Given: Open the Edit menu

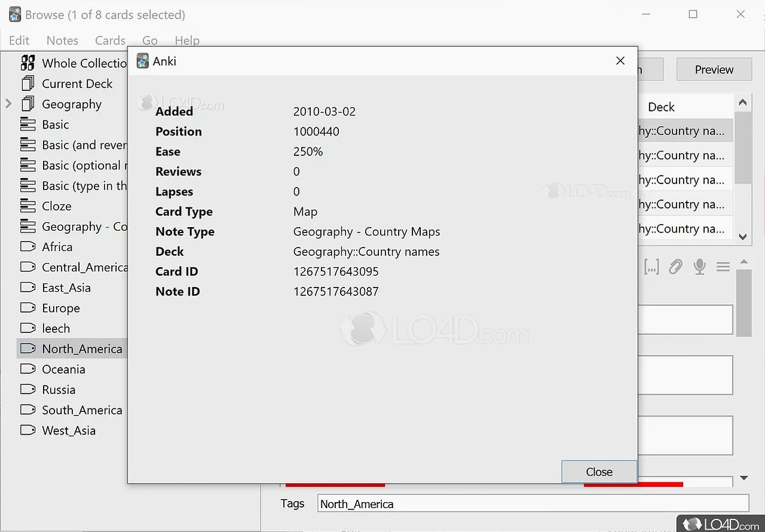Looking at the screenshot, I should [19, 40].
